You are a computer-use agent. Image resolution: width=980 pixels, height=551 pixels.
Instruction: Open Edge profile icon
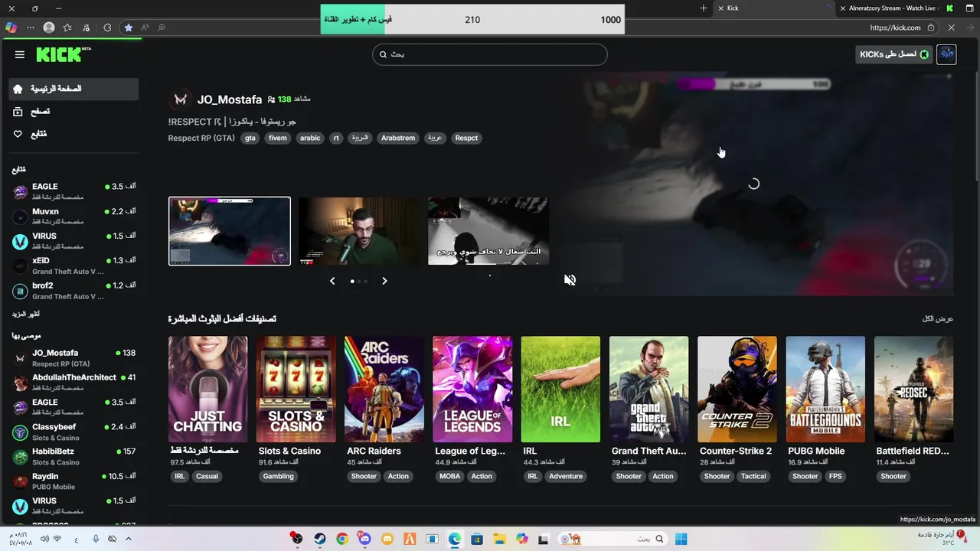coord(49,28)
